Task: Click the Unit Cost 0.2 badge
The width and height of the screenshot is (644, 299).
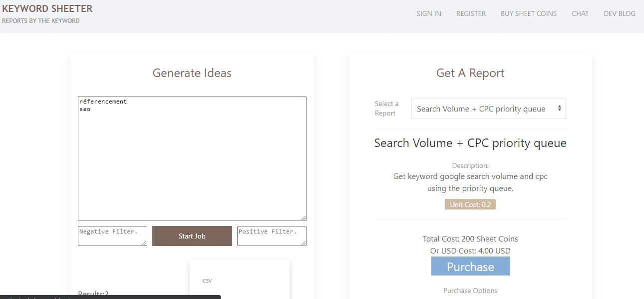Action: pos(470,204)
